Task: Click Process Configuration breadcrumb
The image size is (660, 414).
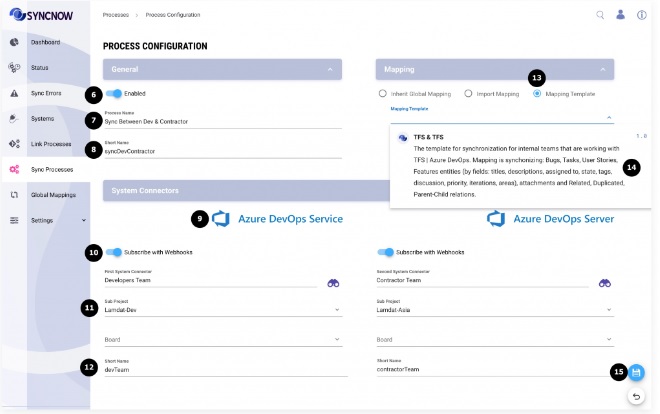Action: [173, 15]
